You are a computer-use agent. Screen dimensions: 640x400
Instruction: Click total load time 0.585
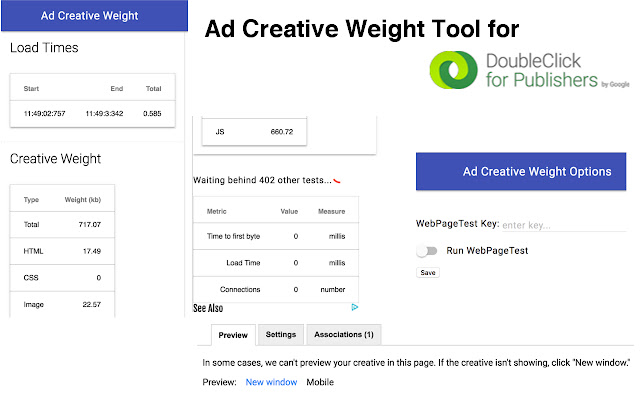pyautogui.click(x=152, y=113)
